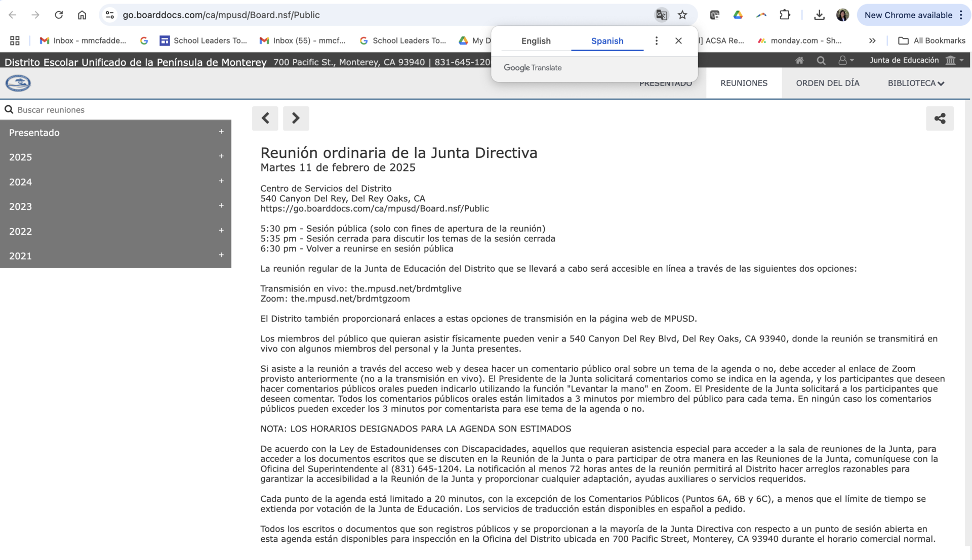Select English in translate popup
Screen dimensions: 972x560
536,41
